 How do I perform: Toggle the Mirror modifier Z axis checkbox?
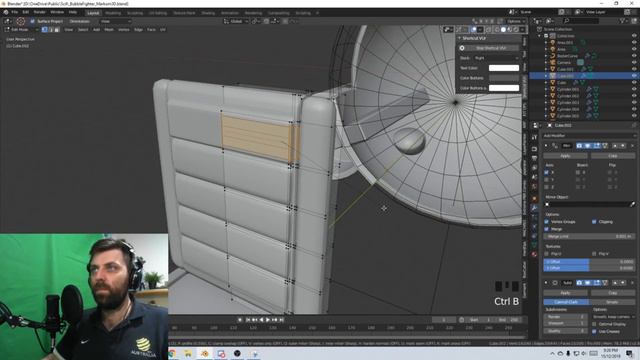click(547, 187)
